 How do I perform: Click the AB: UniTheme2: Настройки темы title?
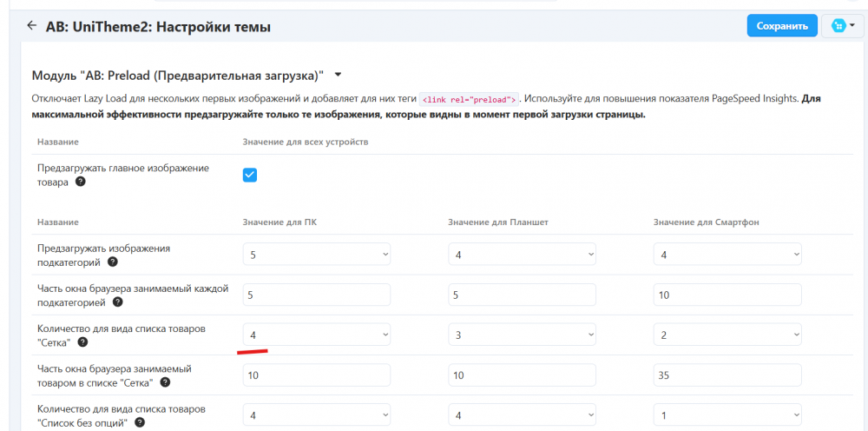[158, 27]
